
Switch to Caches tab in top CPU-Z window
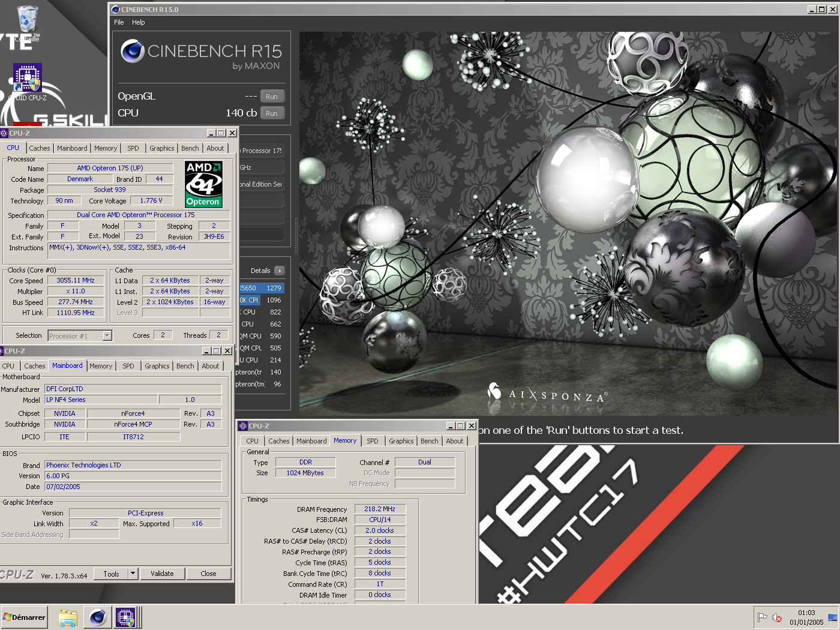40,148
